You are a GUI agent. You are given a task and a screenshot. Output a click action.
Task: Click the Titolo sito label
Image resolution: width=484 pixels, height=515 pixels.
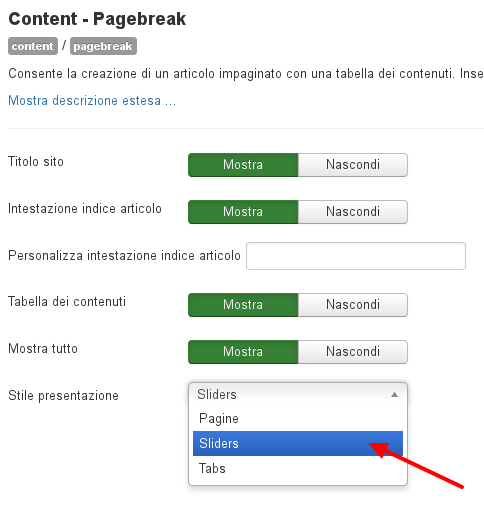click(x=36, y=161)
